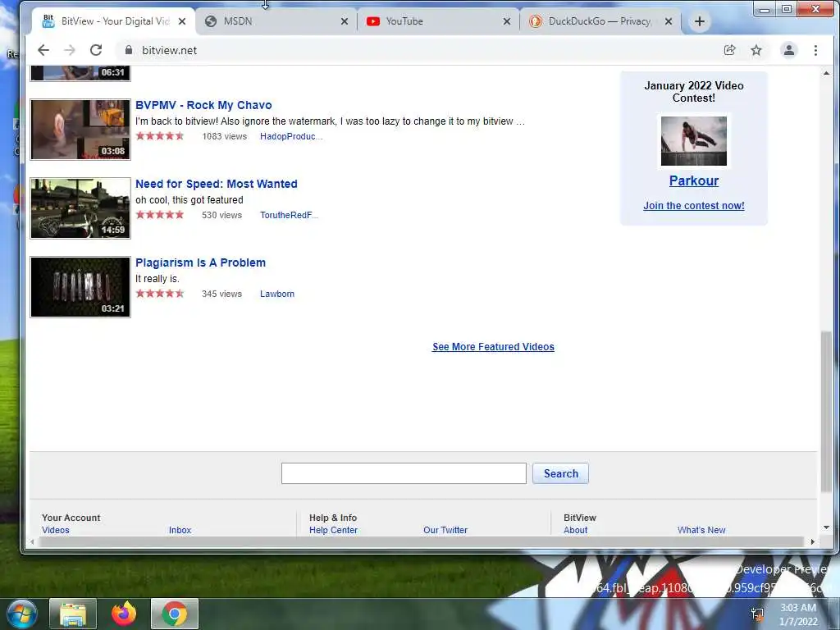Click See More Featured Videos link

click(493, 347)
